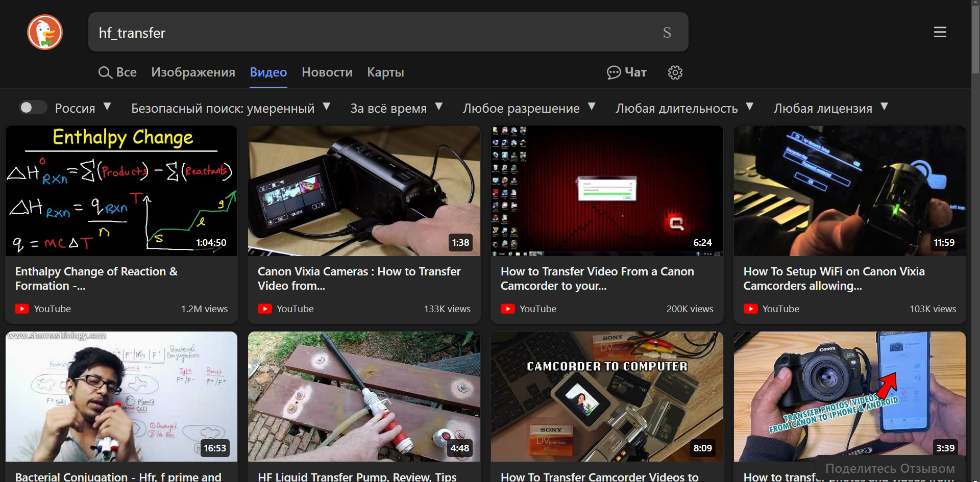Viewport: 980px width, 482px height.
Task: Click the 133K views text
Action: tap(447, 309)
